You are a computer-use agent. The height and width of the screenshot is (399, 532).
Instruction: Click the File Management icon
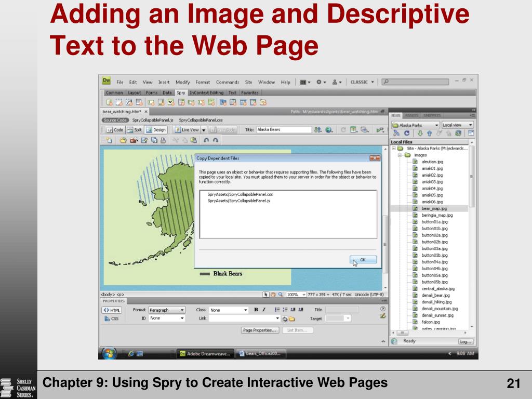317,129
